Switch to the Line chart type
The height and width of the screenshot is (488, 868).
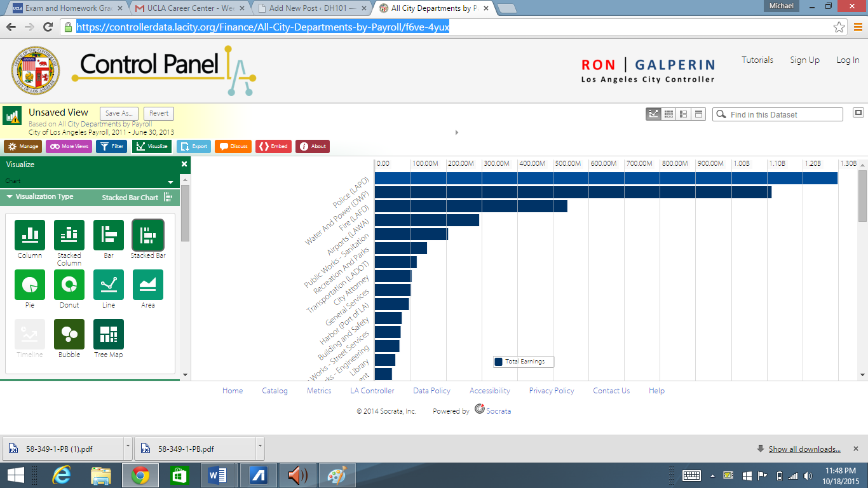[109, 285]
